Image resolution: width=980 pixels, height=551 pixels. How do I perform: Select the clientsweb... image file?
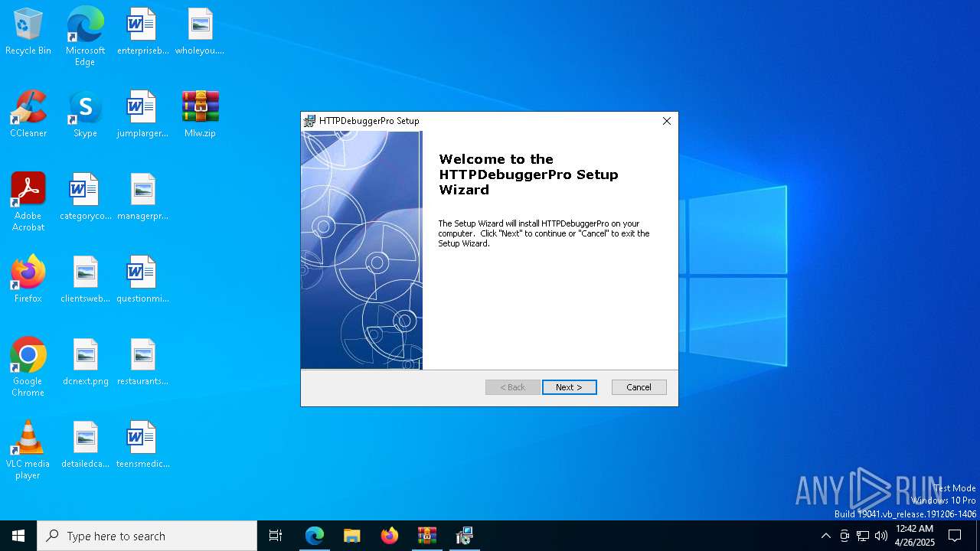coord(85,280)
